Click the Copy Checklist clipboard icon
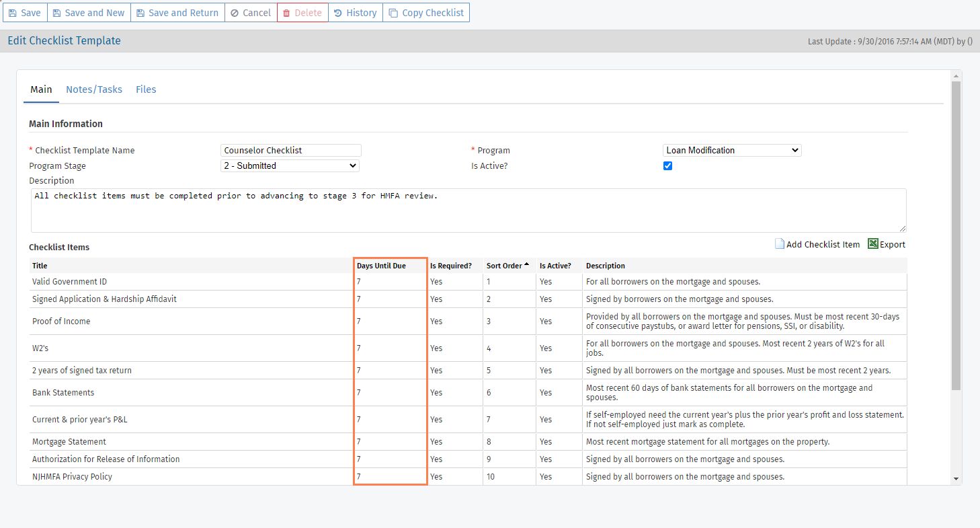This screenshot has height=528, width=980. 393,12
